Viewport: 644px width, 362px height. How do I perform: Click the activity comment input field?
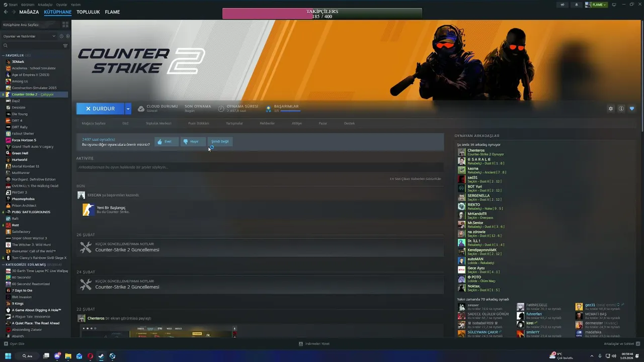coord(260,167)
